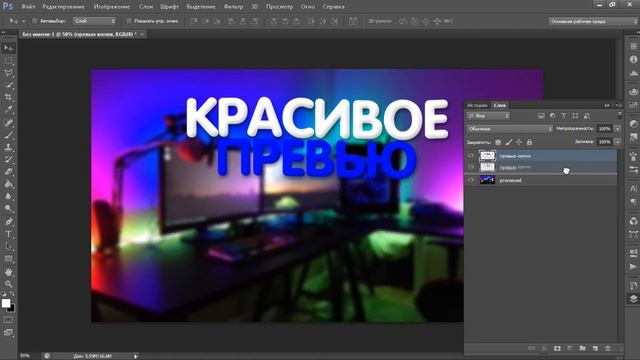Click the link layers icon

click(531, 348)
